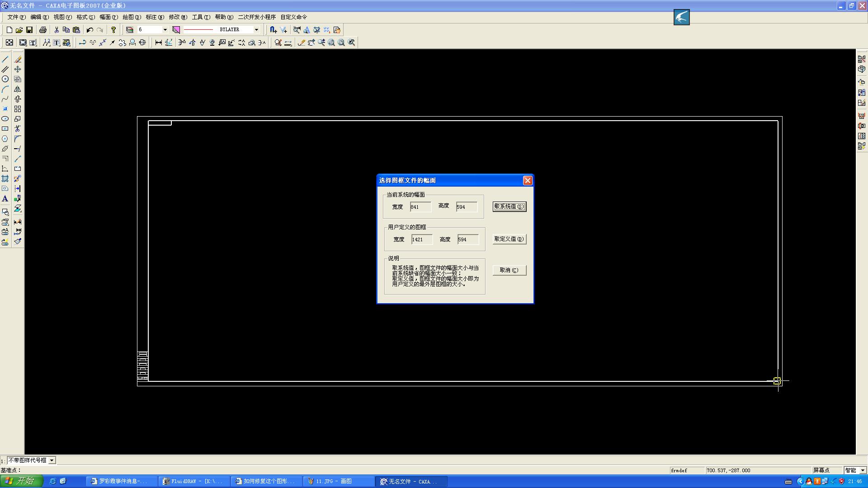Click the print icon
The image size is (868, 488).
tap(43, 30)
